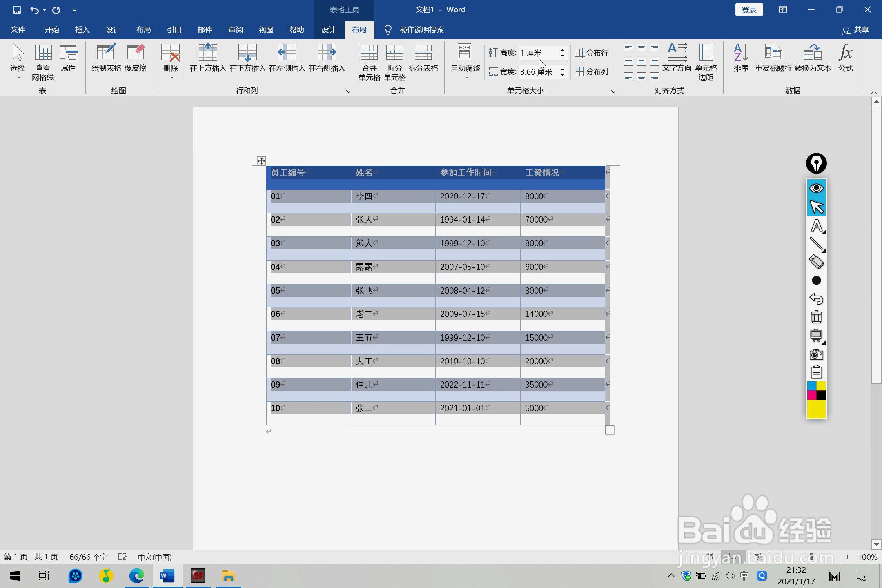This screenshot has width=882, height=588.
Task: Click the trash icon in annotation toolbar
Action: [816, 317]
